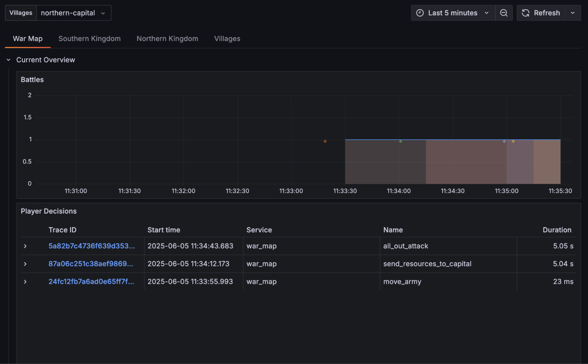
Task: Click the Duration column header
Action: pyautogui.click(x=557, y=230)
